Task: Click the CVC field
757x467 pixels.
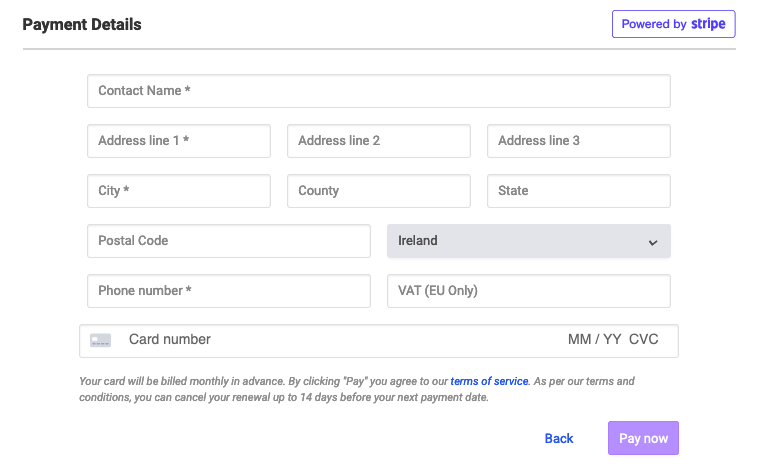Action: (x=644, y=340)
